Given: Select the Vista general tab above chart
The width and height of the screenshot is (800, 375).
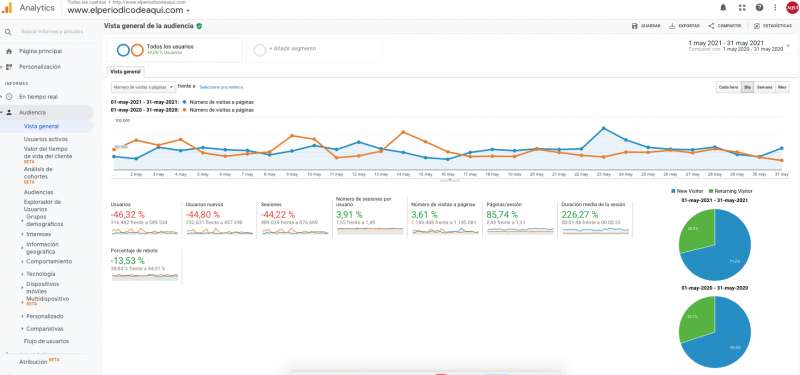Looking at the screenshot, I should point(126,72).
